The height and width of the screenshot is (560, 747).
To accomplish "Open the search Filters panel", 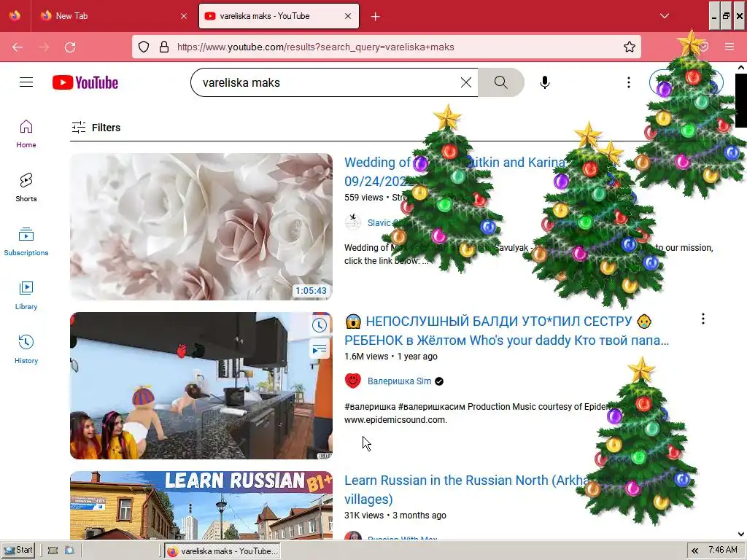I will click(96, 127).
